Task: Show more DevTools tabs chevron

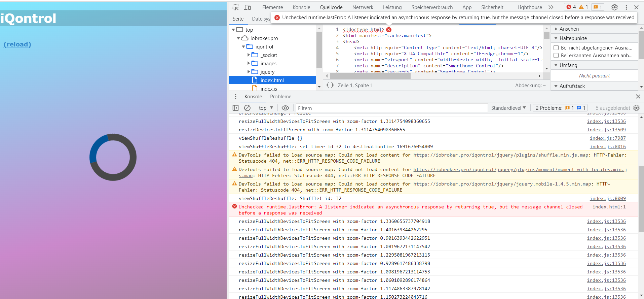Action: (551, 7)
